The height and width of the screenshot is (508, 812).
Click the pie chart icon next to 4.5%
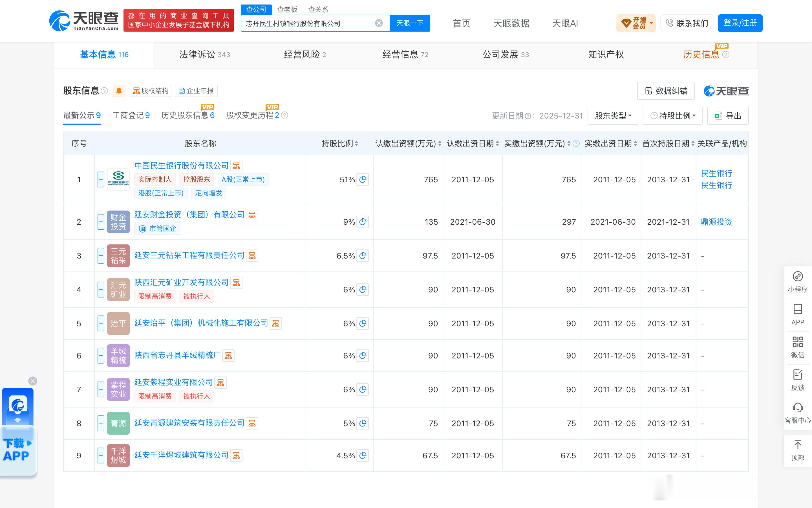(x=363, y=456)
